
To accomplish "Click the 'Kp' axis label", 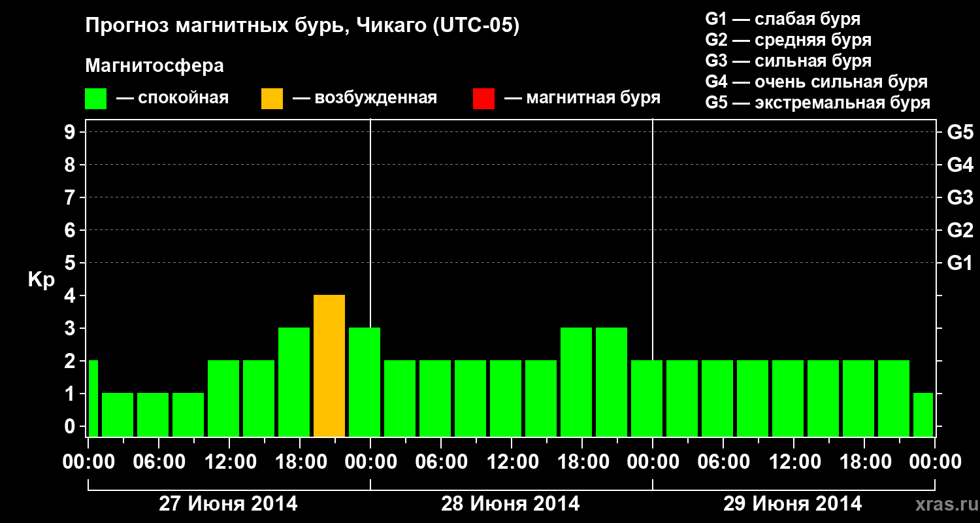I will point(41,280).
